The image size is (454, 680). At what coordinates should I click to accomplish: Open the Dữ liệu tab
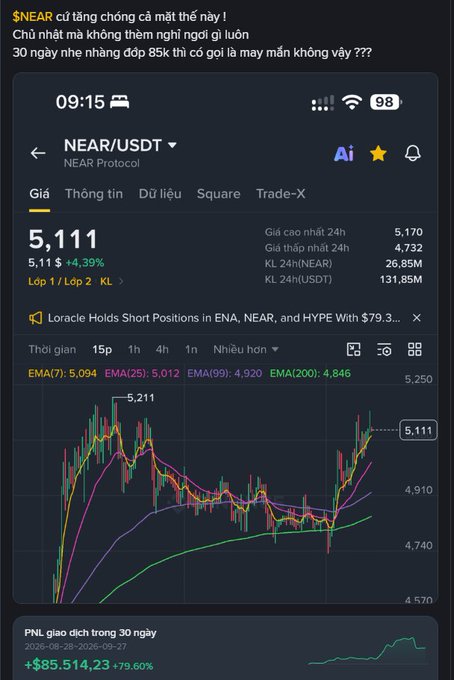point(160,194)
